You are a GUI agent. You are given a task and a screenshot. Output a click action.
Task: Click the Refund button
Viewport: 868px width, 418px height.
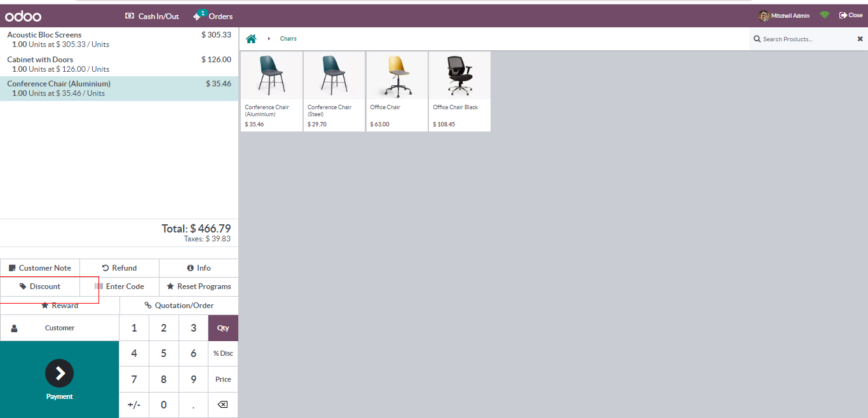[119, 268]
